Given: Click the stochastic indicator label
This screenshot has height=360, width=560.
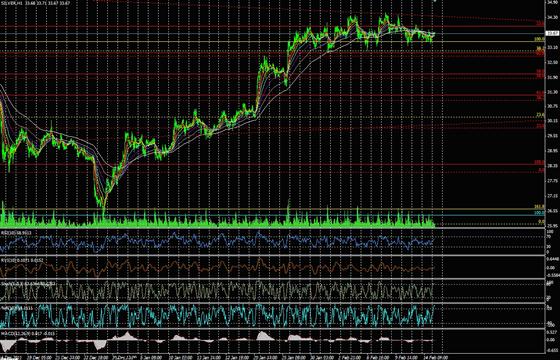Looking at the screenshot, I should pos(28,283).
